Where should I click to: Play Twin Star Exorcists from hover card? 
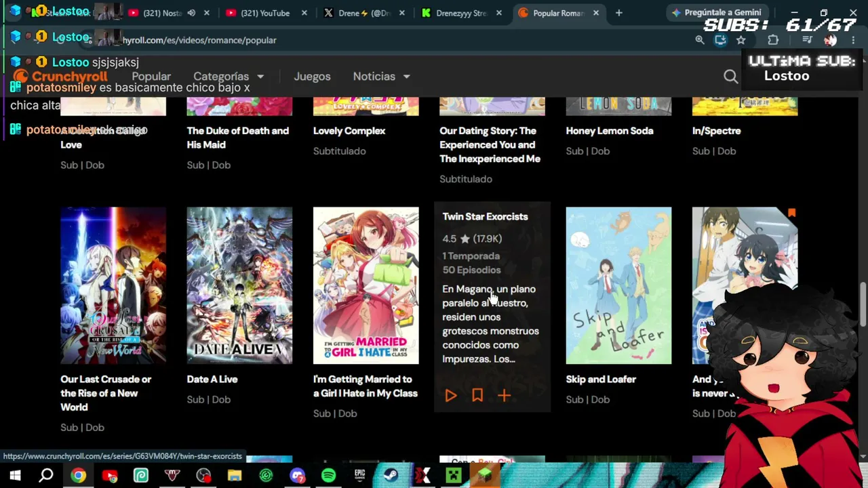tap(451, 396)
